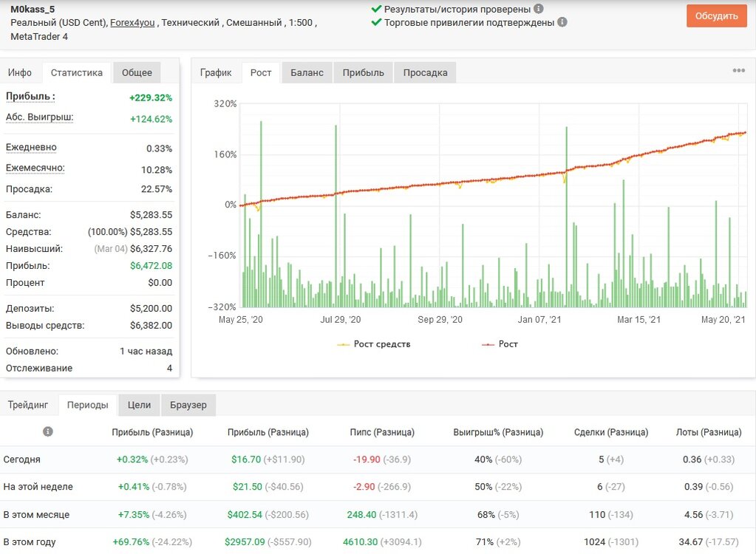Click the Sep 29, '20 axis label

click(x=440, y=319)
